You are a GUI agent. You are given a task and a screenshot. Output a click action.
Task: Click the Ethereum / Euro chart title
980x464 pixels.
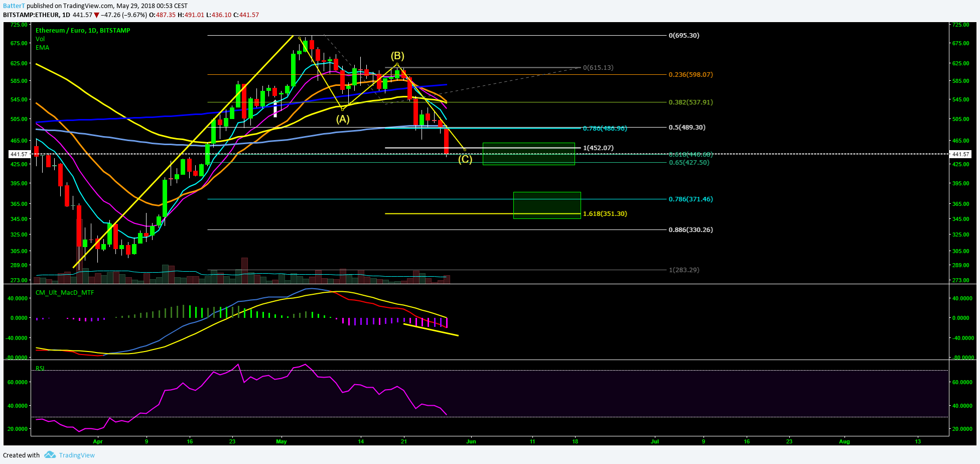pyautogui.click(x=83, y=31)
